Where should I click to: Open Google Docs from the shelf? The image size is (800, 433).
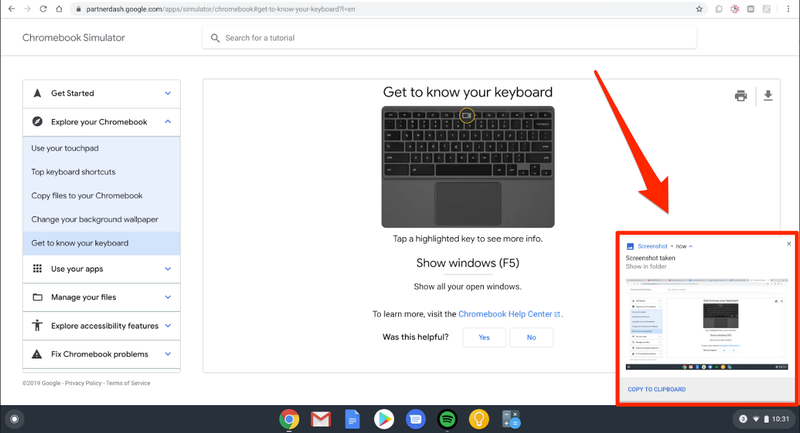[x=352, y=419]
